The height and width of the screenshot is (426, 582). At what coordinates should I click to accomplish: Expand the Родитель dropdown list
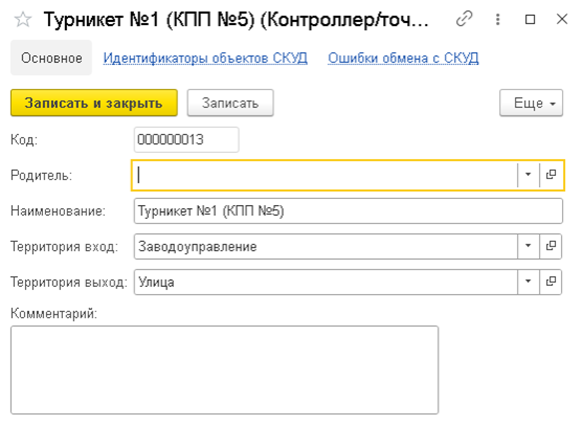pos(528,175)
